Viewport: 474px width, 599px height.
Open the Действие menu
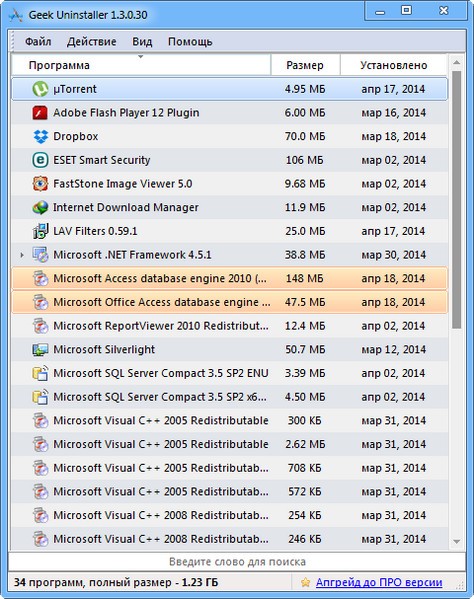click(x=91, y=42)
